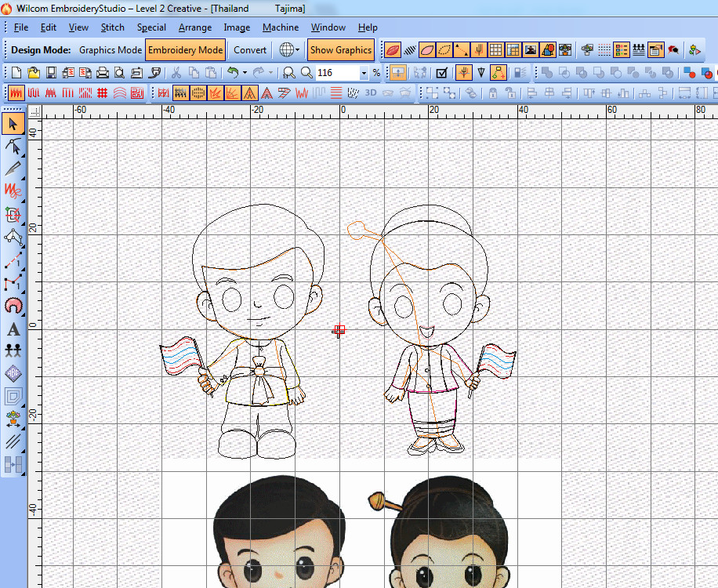Open print preview
The image size is (718, 588).
tap(119, 72)
